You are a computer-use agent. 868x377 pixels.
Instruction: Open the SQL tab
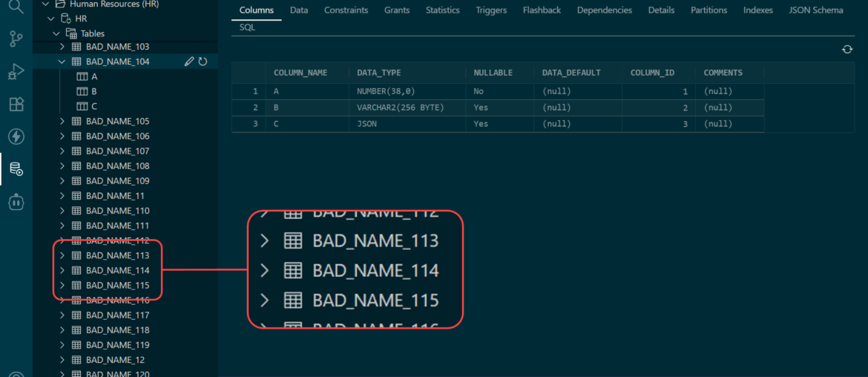[x=247, y=27]
